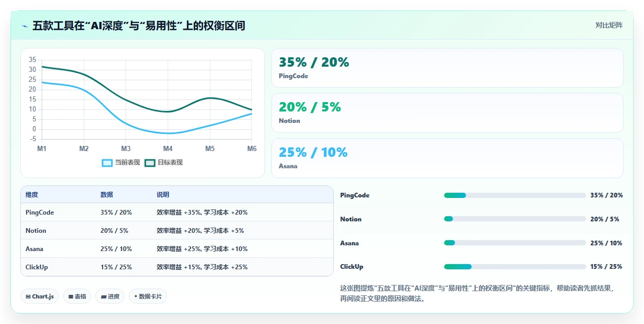Click the PingCode progress bar

[515, 195]
